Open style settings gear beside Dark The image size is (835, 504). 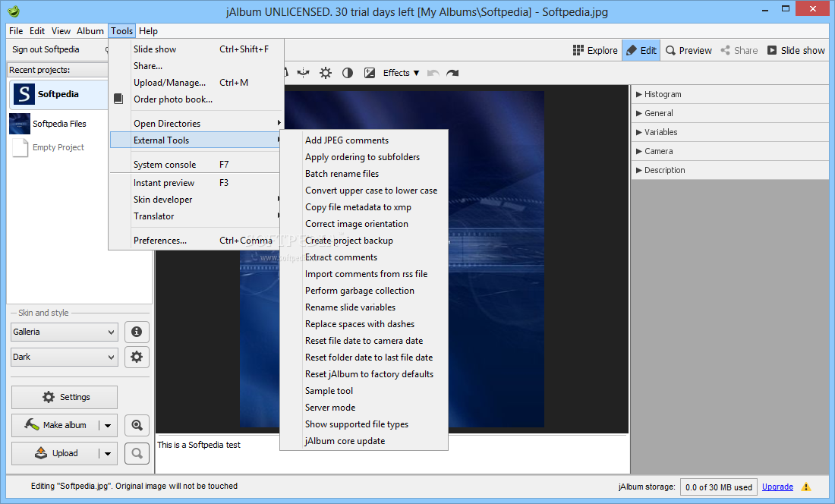click(137, 357)
